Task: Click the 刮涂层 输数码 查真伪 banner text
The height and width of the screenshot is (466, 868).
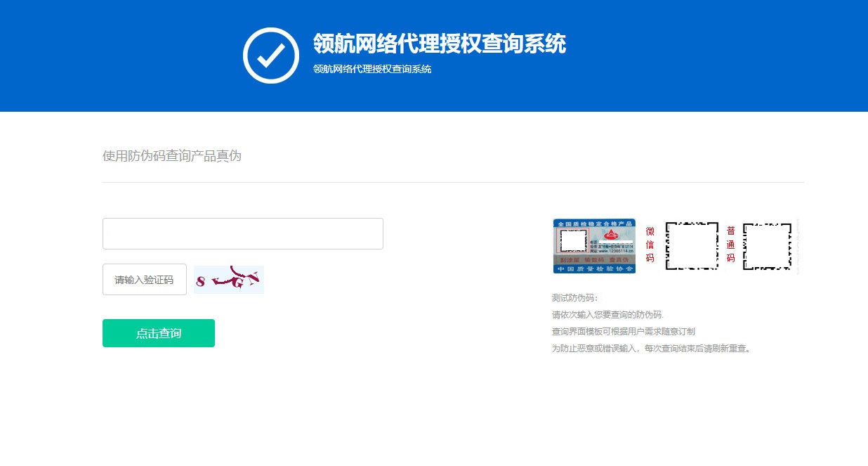Action: [x=596, y=259]
